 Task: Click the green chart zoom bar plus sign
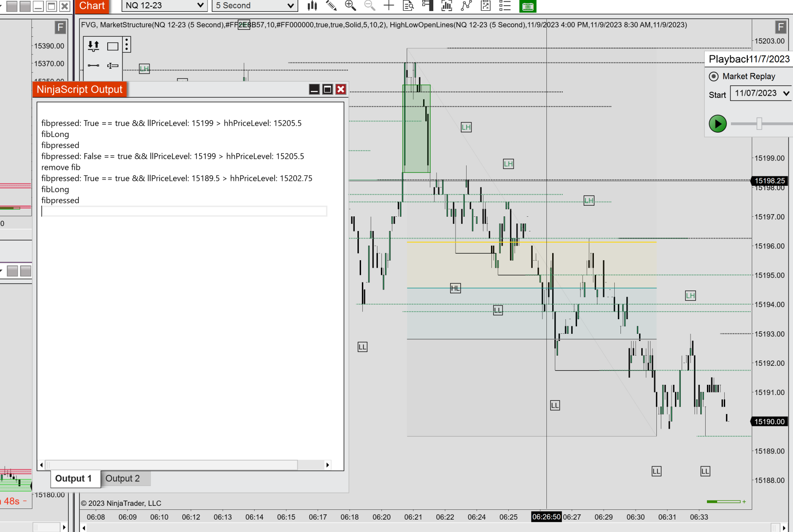tap(744, 502)
